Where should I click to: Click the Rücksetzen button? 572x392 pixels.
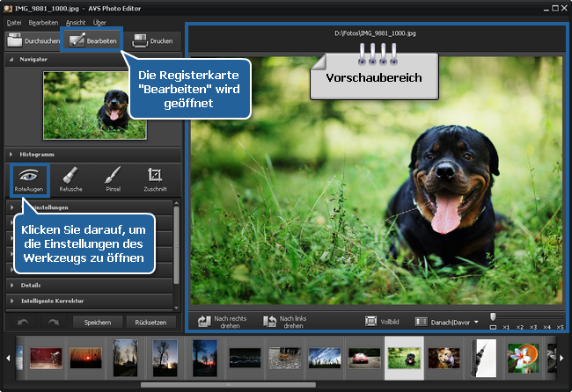[150, 322]
